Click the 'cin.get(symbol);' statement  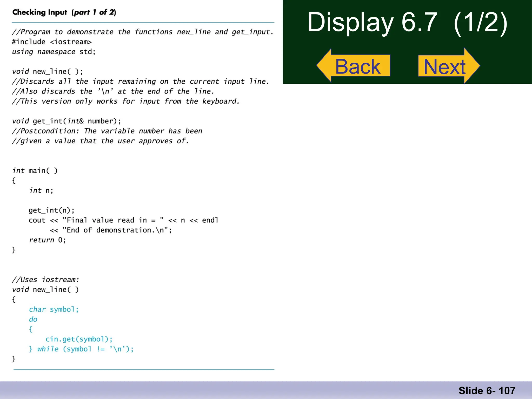[79, 339]
